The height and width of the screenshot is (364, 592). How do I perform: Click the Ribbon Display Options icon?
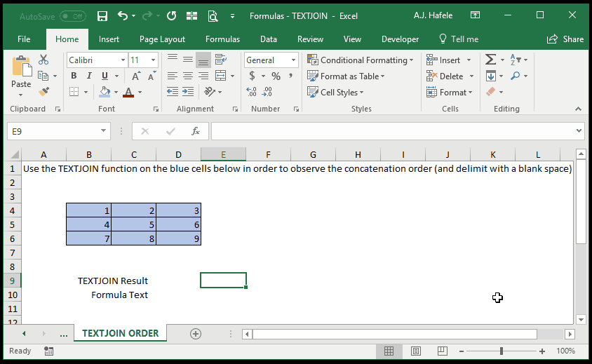[x=475, y=15]
